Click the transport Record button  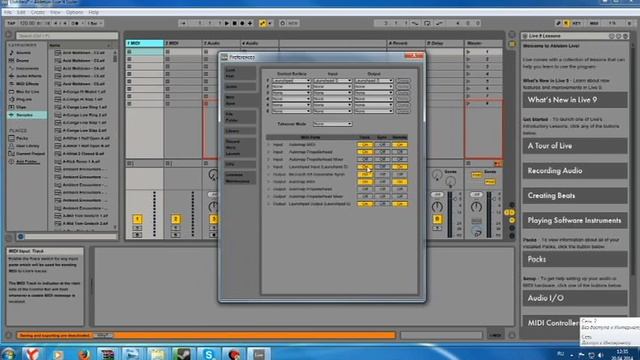[242, 23]
